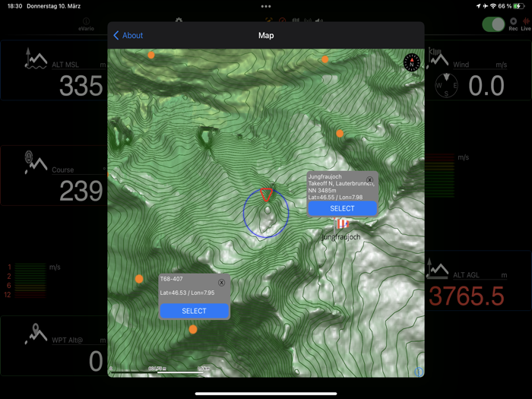The height and width of the screenshot is (399, 532).
Task: Tap 'Lat=46.55 / Lon=7.98' coordinates text
Action: point(335,197)
